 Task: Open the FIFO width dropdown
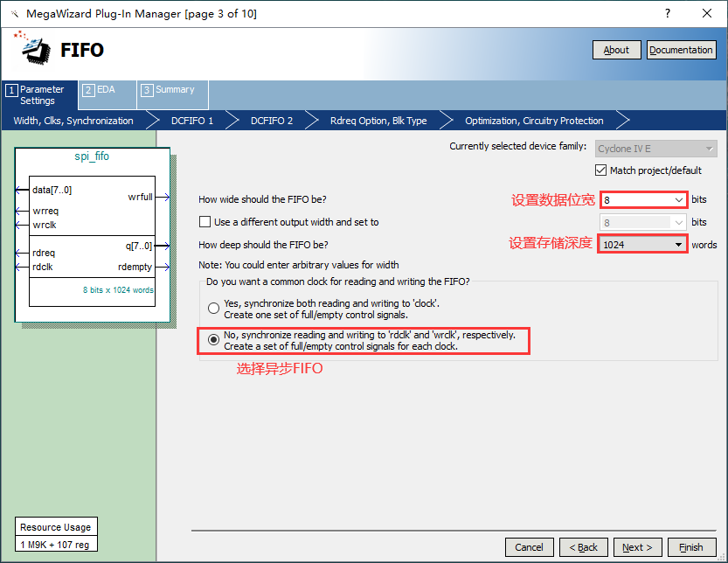tap(677, 200)
